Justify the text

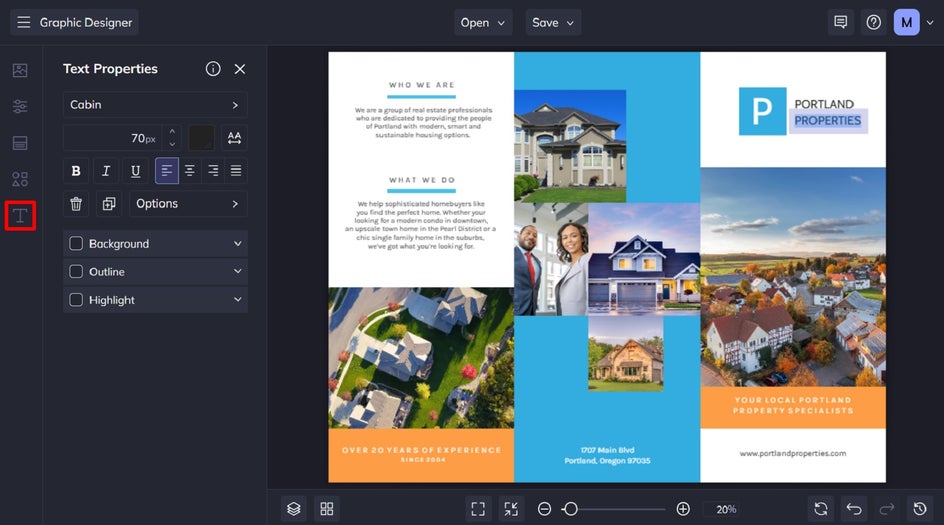pos(236,171)
